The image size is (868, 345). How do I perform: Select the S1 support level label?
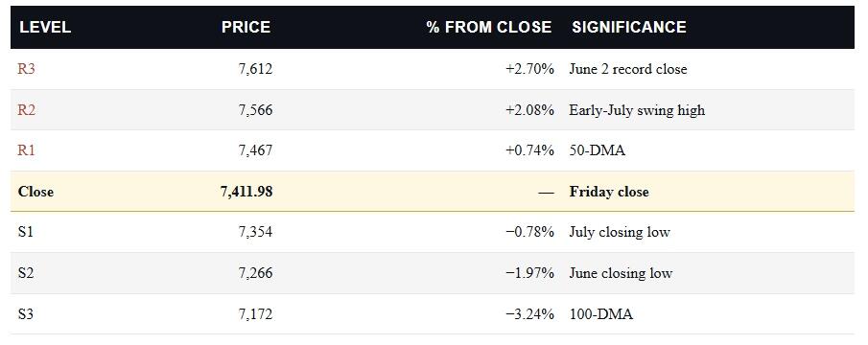[x=26, y=232]
